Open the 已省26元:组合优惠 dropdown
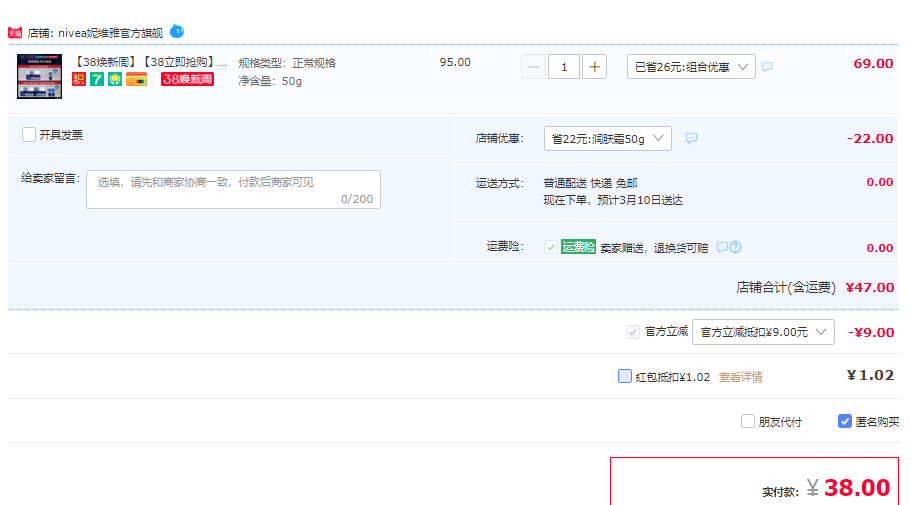The height and width of the screenshot is (505, 911). point(691,67)
